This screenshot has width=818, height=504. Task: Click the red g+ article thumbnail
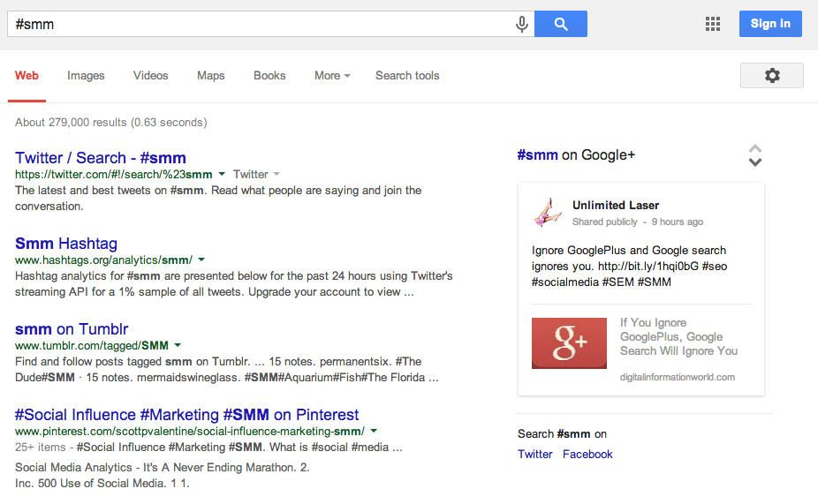point(569,343)
